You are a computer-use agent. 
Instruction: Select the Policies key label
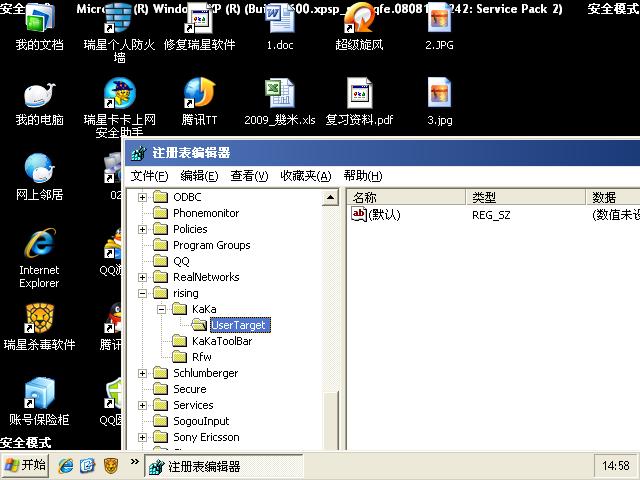(x=190, y=229)
